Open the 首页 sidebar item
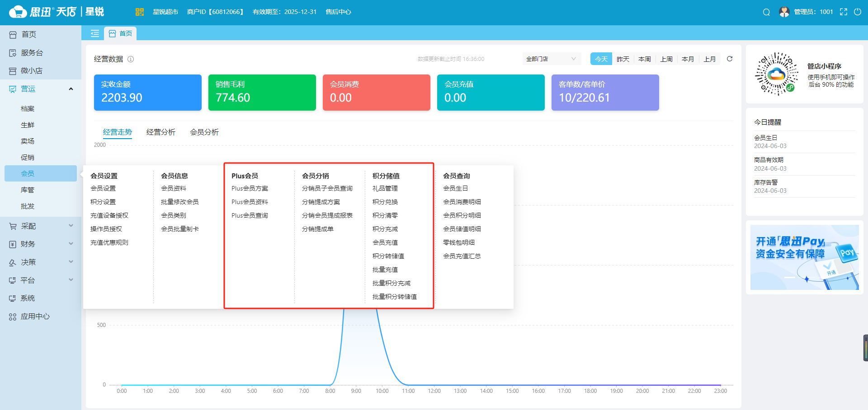The height and width of the screenshot is (410, 868). [28, 34]
